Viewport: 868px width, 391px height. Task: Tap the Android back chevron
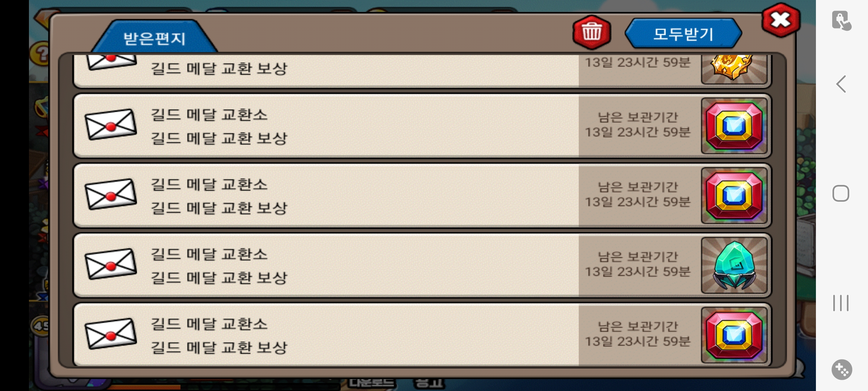[x=841, y=84]
